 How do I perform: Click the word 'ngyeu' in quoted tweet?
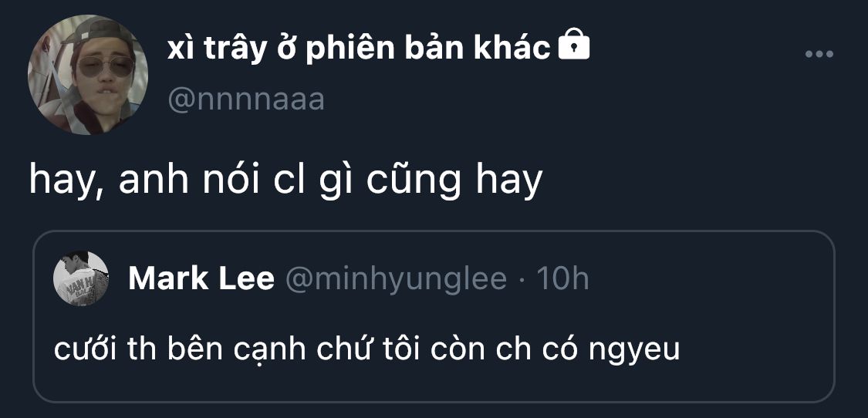(x=634, y=352)
